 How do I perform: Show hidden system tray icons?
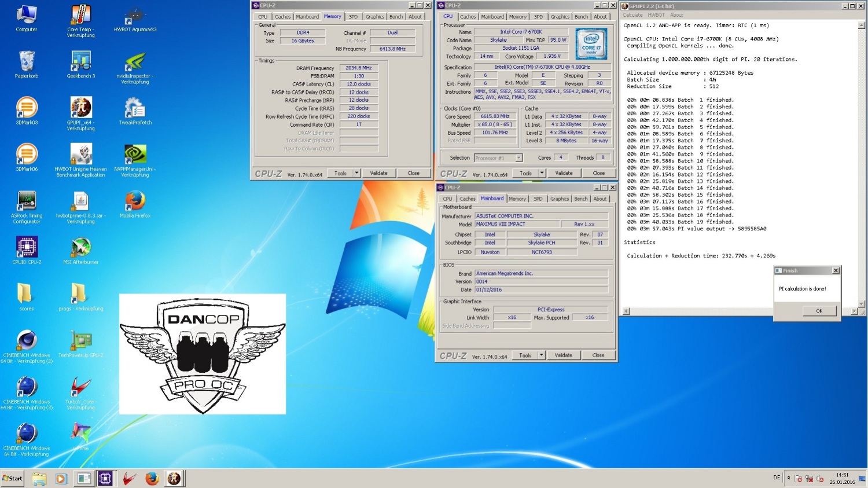(x=788, y=478)
